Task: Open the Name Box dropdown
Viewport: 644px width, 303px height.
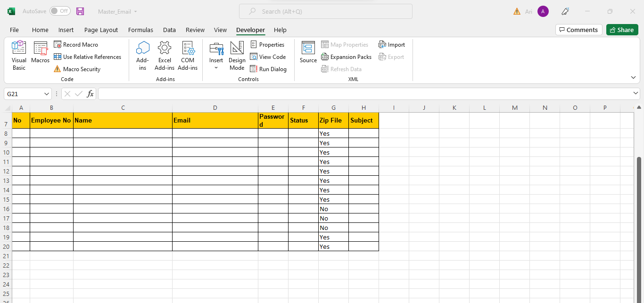Action: 47,94
